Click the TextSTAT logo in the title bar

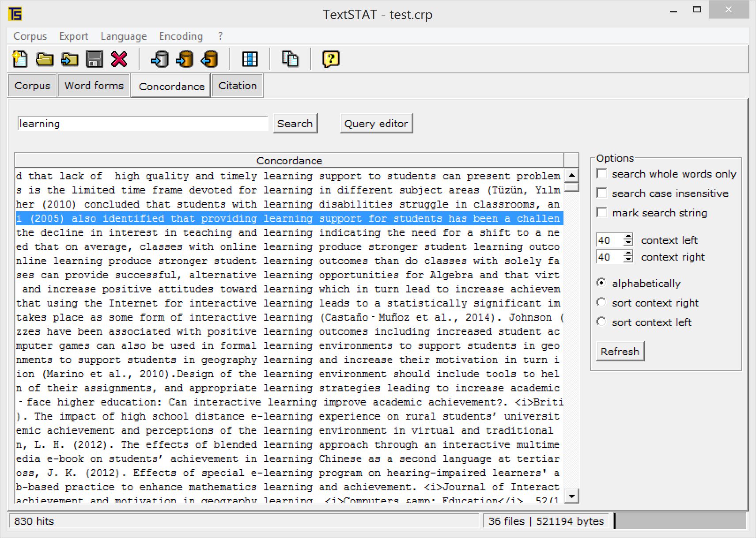click(x=15, y=14)
